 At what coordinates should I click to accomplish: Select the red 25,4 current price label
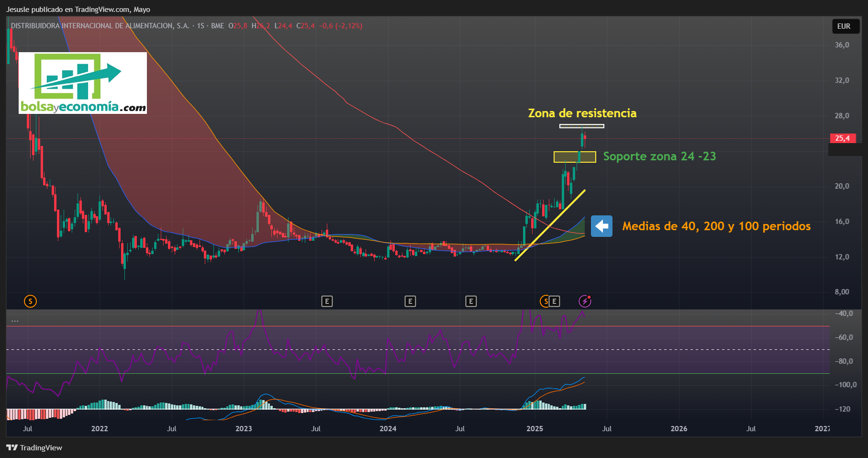point(843,138)
